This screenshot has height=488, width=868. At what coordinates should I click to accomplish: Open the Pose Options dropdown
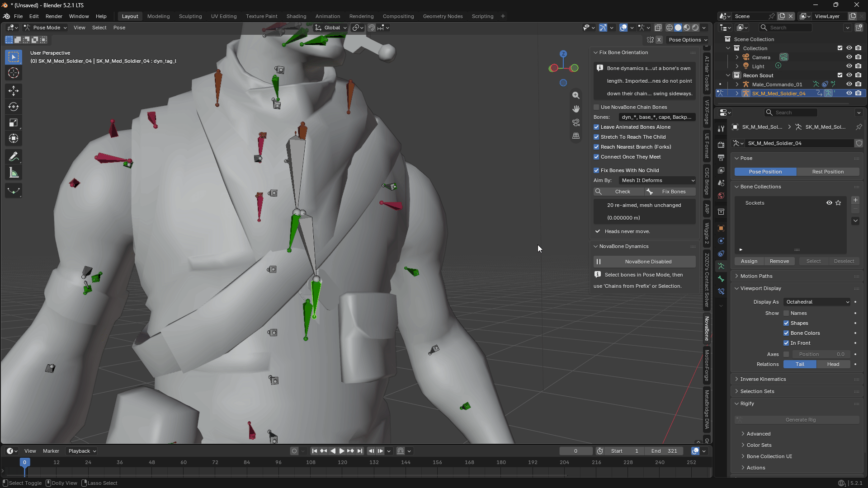[x=688, y=40]
